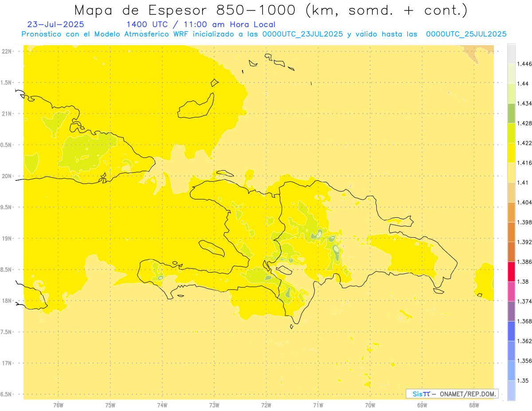
Task: Click the '75W' longitude label
Action: 110,405
